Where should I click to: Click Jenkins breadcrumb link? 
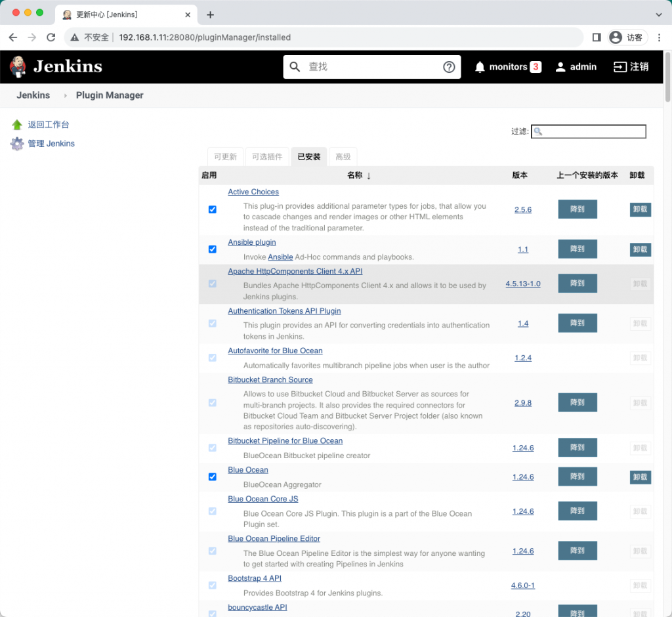coord(33,96)
